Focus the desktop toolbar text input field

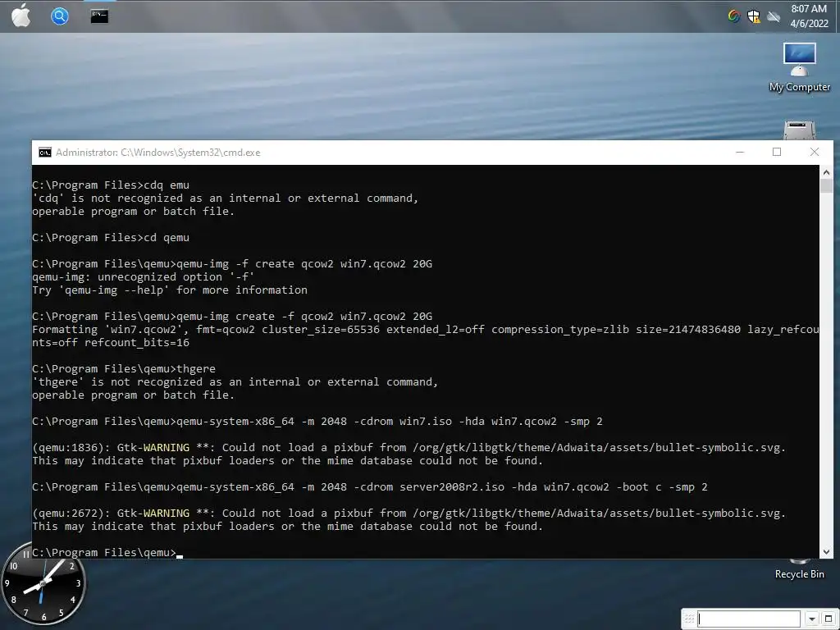click(x=749, y=619)
